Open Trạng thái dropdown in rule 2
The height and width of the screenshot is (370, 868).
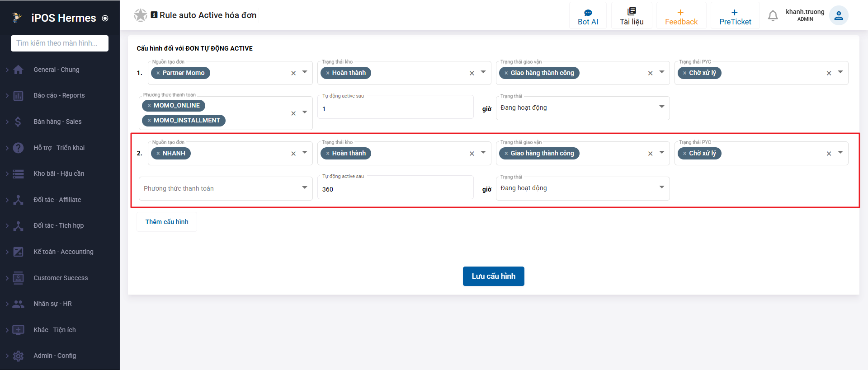coord(583,188)
